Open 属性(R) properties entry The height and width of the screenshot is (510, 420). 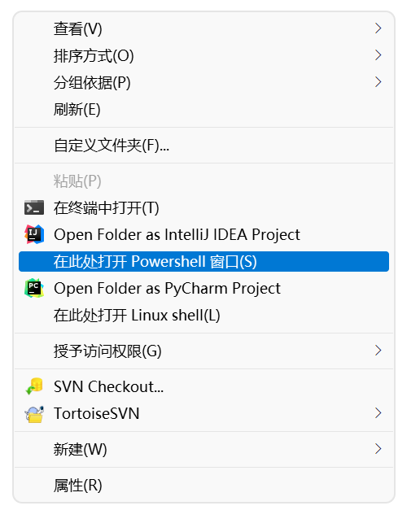click(203, 486)
